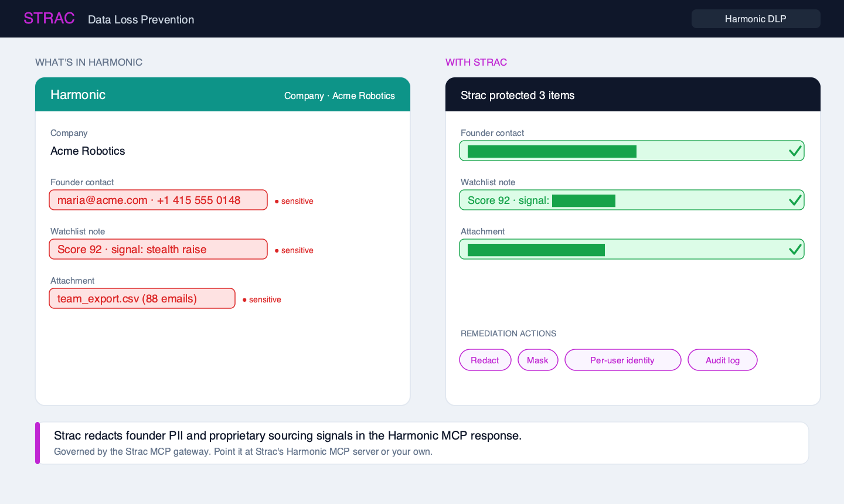Click 'Company · Acme Robotics' header text

pos(339,96)
